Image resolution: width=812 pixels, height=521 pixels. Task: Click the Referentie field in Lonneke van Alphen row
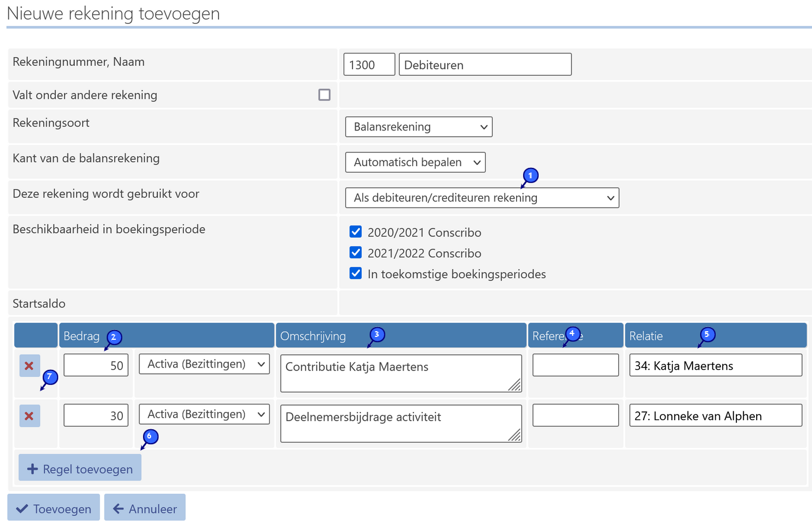pos(576,415)
